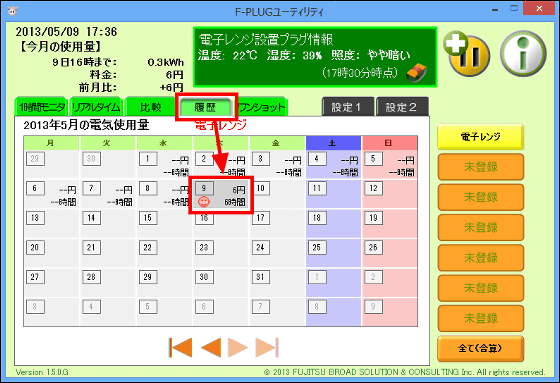Select the yellow 電子レンジ plug button
Viewport: 560px width, 383px height.
(x=480, y=136)
